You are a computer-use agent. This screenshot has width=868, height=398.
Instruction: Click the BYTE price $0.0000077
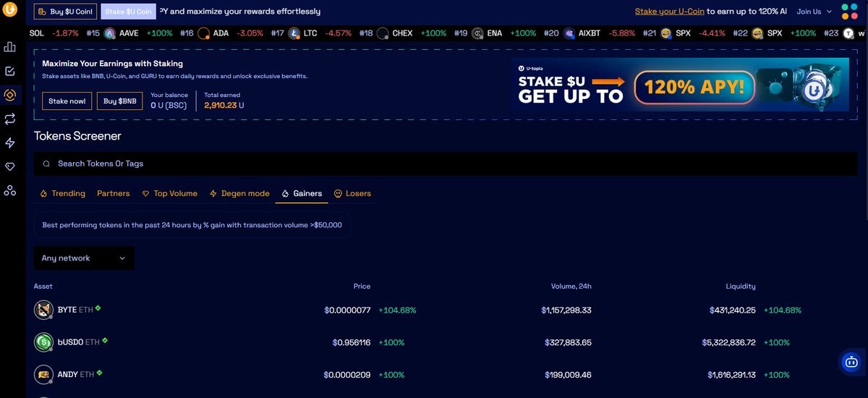pyautogui.click(x=347, y=310)
